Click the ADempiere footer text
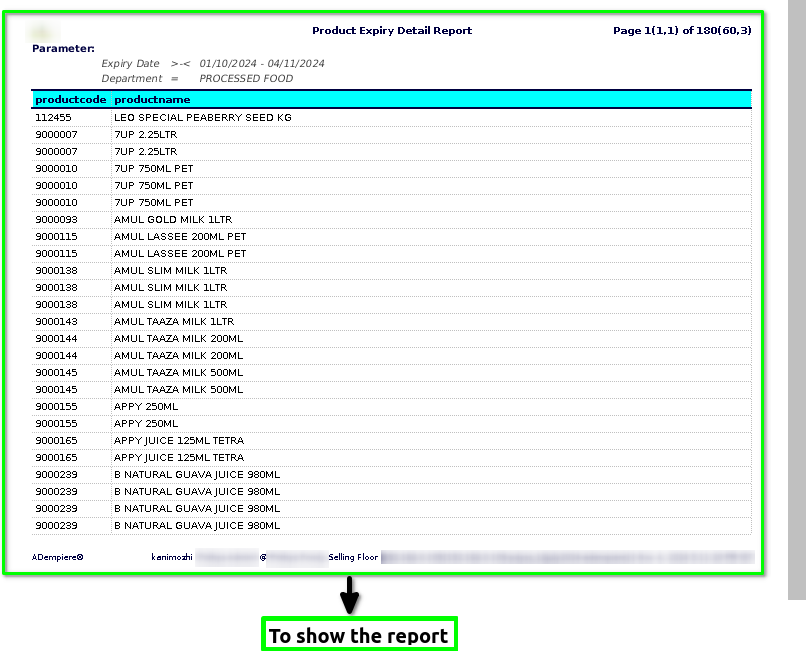 coord(58,557)
